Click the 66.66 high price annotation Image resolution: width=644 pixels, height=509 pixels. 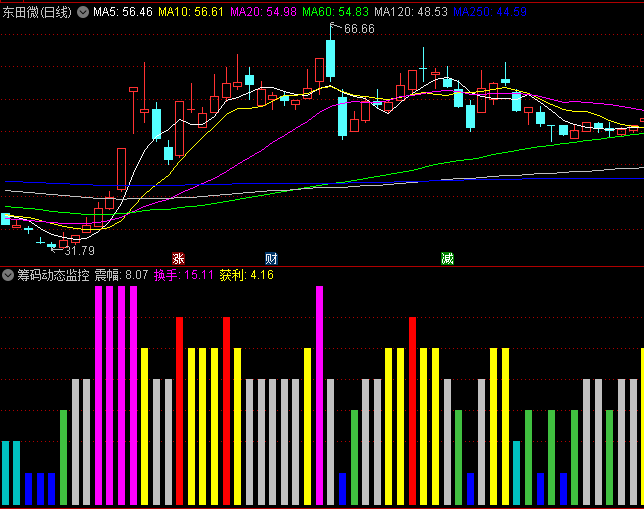pos(359,29)
